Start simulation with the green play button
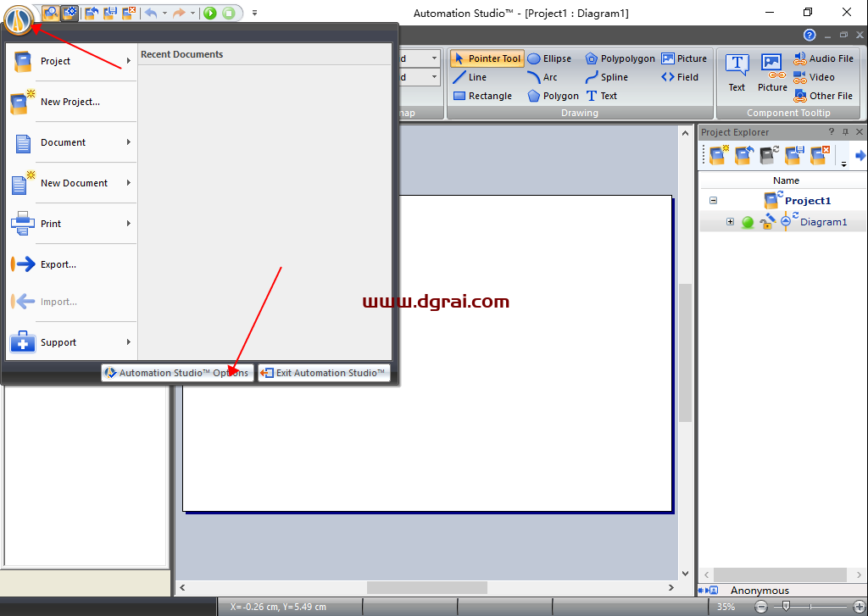868x616 pixels. (x=210, y=13)
